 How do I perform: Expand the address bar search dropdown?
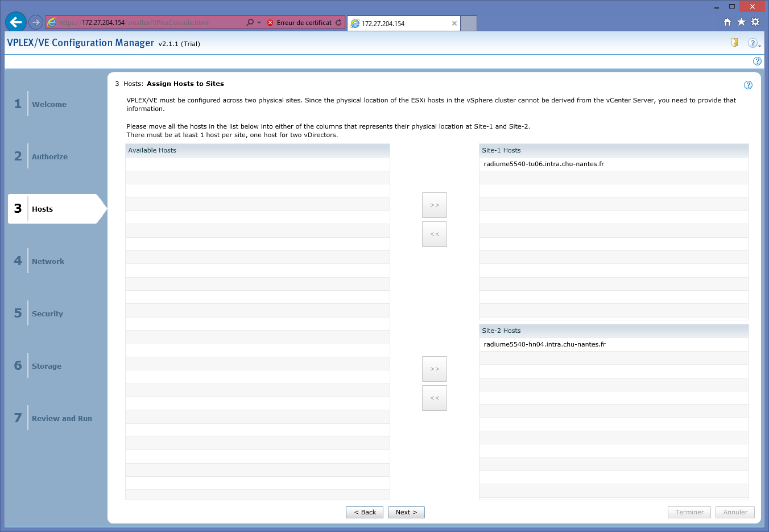[x=259, y=23]
